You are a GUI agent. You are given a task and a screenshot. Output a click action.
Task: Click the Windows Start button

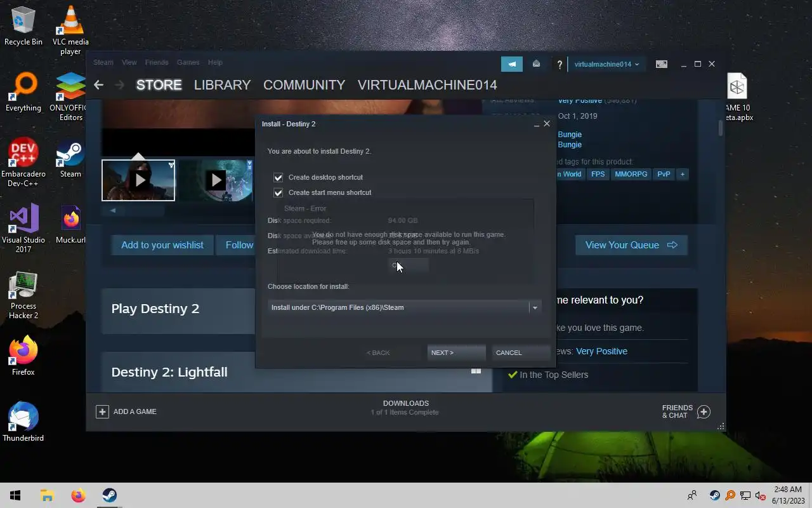tap(15, 495)
